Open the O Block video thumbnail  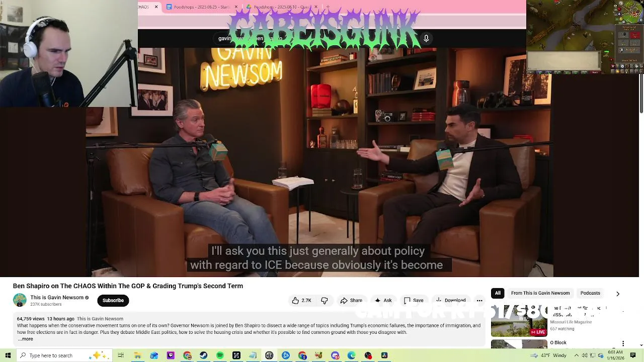(x=519, y=344)
